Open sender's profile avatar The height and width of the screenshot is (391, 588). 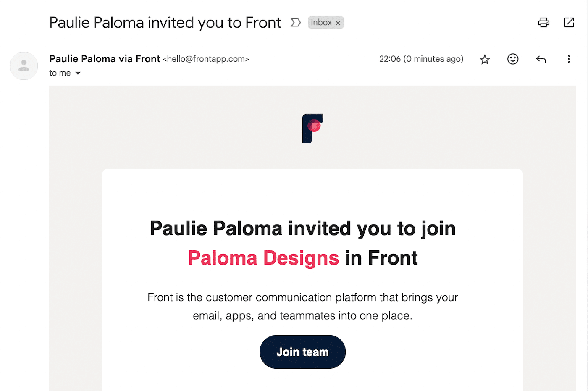click(x=24, y=66)
